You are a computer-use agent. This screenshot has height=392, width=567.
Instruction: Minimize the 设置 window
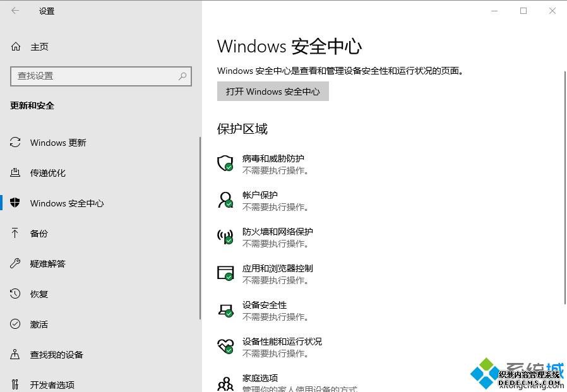click(494, 11)
